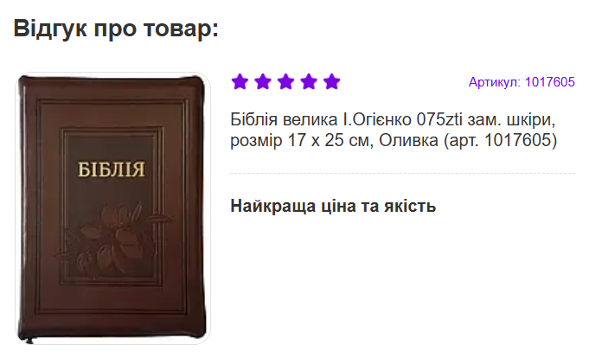The height and width of the screenshot is (364, 589).
Task: Open the Біблія велика product title
Action: coord(394,130)
